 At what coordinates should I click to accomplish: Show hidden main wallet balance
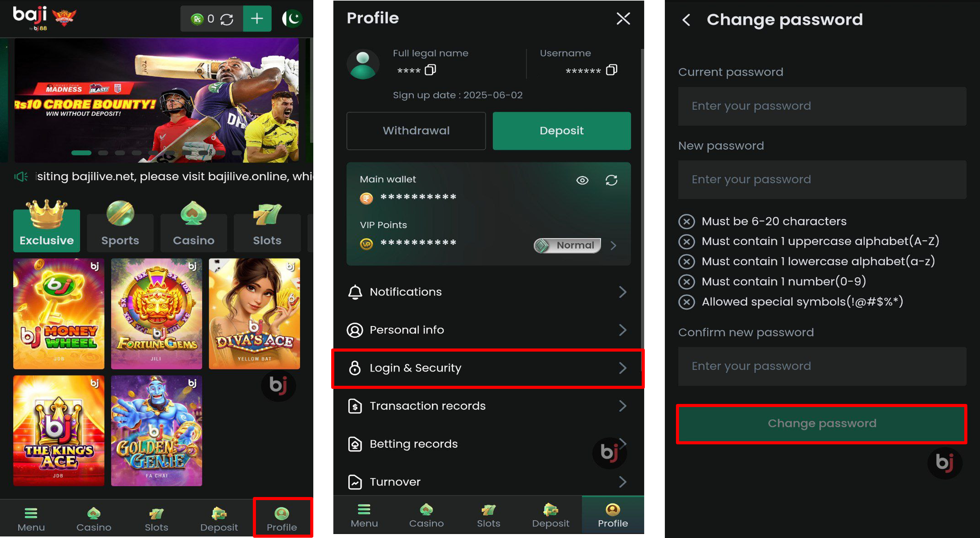click(582, 180)
